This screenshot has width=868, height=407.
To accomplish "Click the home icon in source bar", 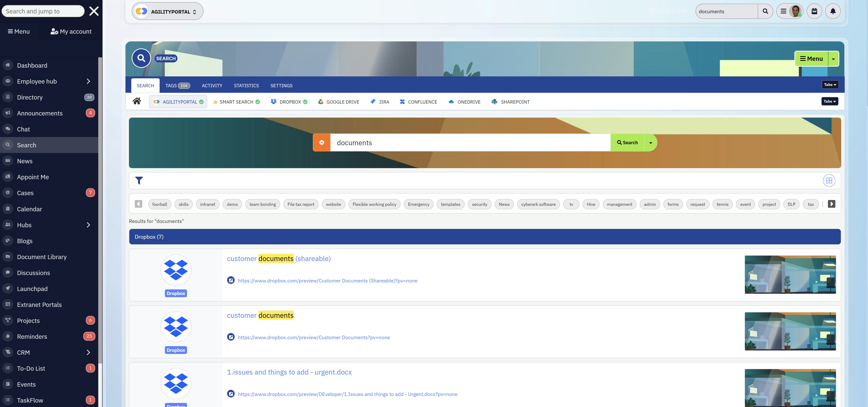I will coord(137,101).
